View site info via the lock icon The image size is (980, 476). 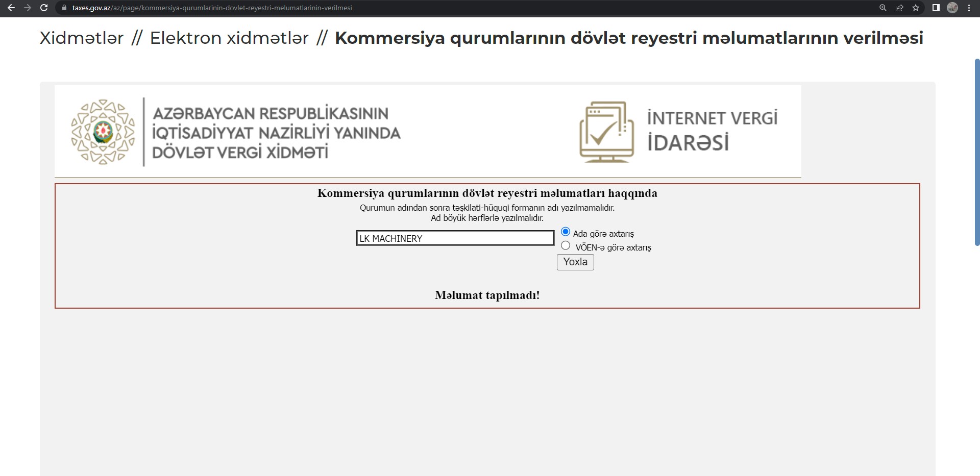[64, 8]
